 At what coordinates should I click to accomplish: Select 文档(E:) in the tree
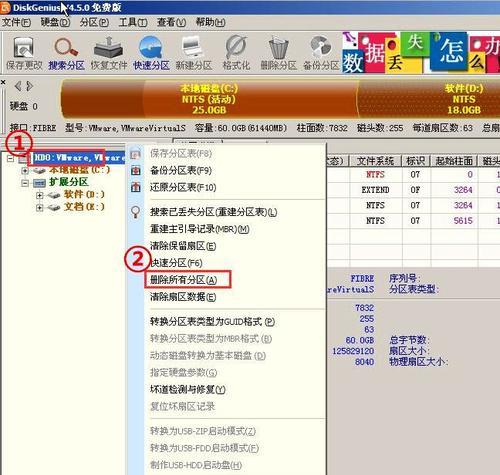tap(84, 207)
